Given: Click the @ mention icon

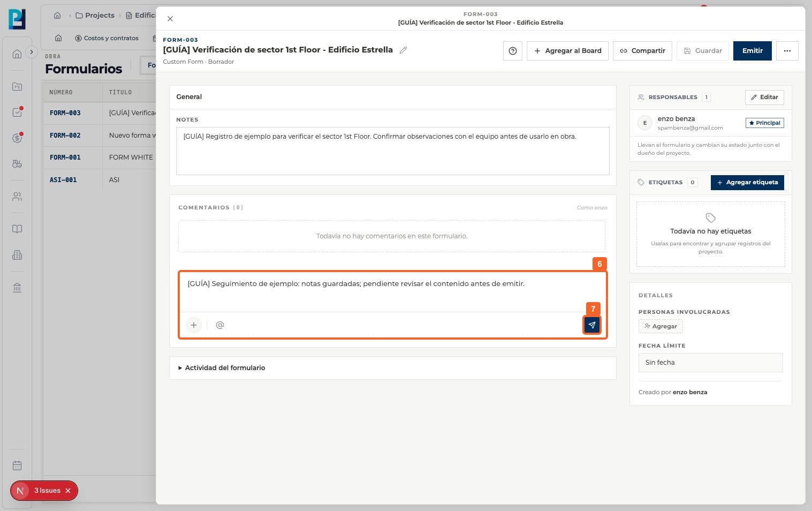Looking at the screenshot, I should (219, 325).
